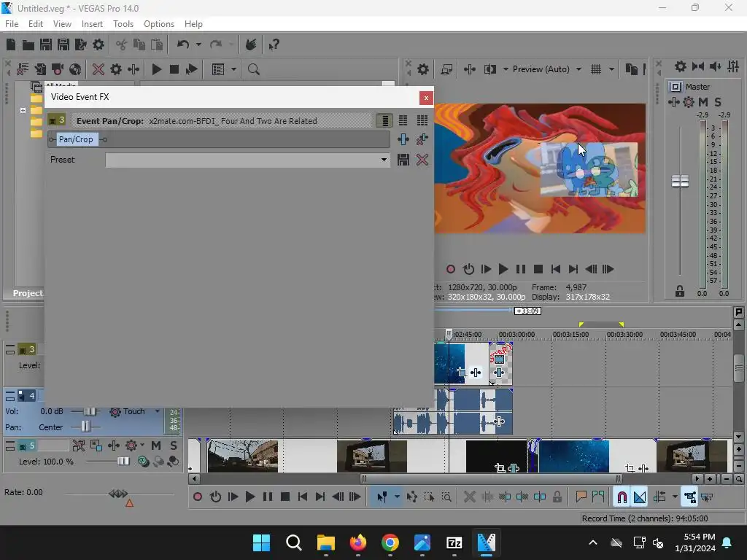Remove selected plug-in icon in Video Event FX
Image resolution: width=747 pixels, height=560 pixels.
pyautogui.click(x=422, y=139)
